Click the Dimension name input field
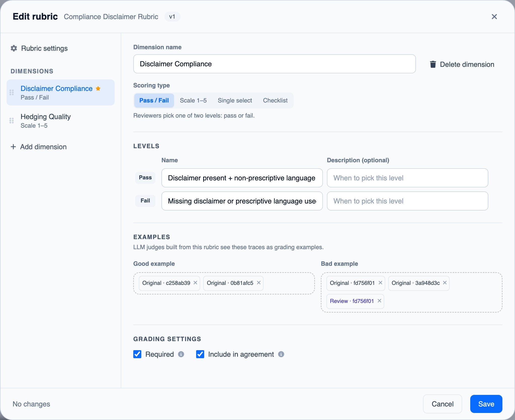 [274, 64]
